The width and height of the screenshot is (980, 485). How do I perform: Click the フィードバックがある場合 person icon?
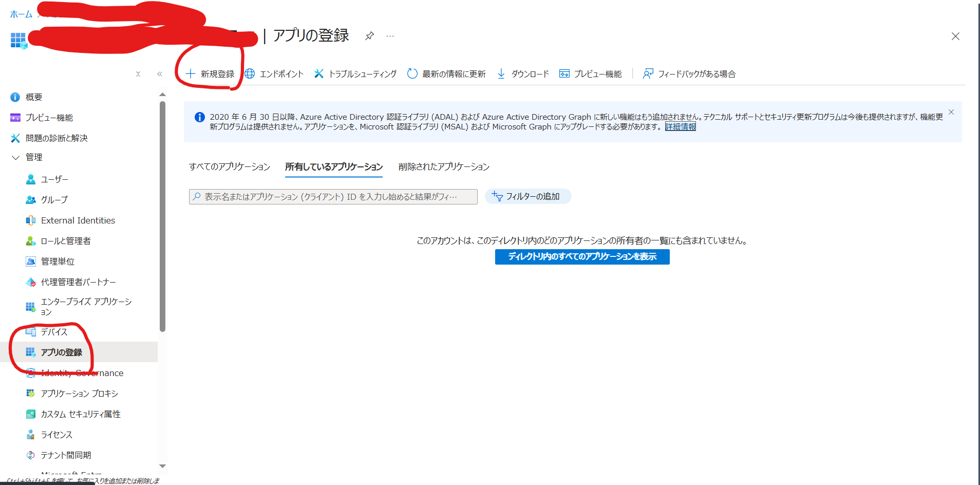tap(648, 73)
